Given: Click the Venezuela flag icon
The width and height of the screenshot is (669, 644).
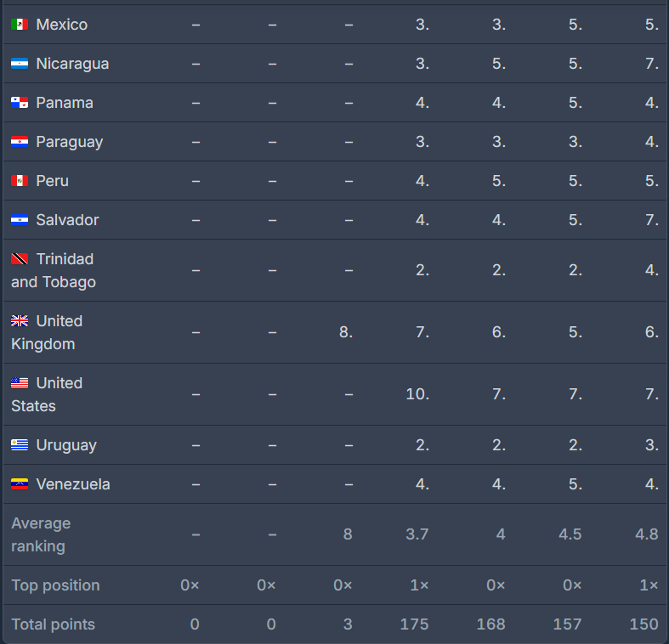Looking at the screenshot, I should pos(20,484).
